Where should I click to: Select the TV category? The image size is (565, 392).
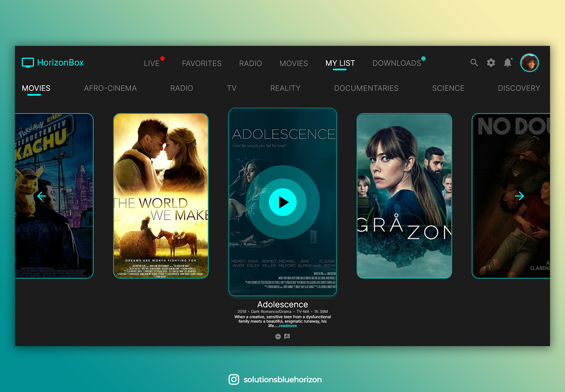pyautogui.click(x=231, y=88)
